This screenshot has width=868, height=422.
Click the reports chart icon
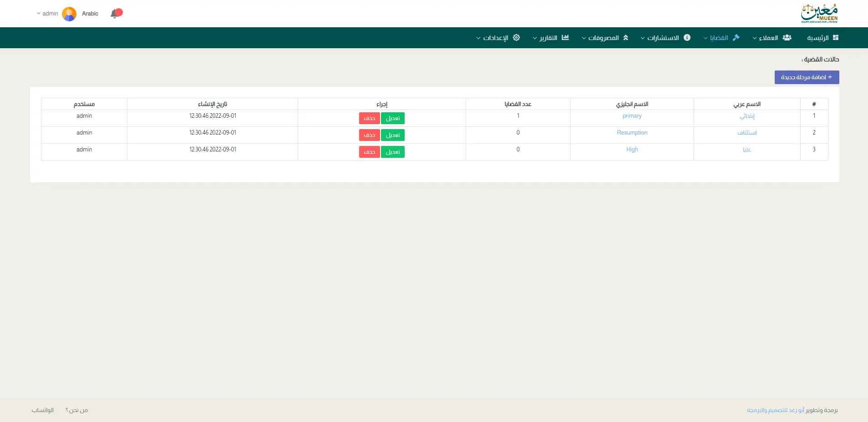(565, 38)
